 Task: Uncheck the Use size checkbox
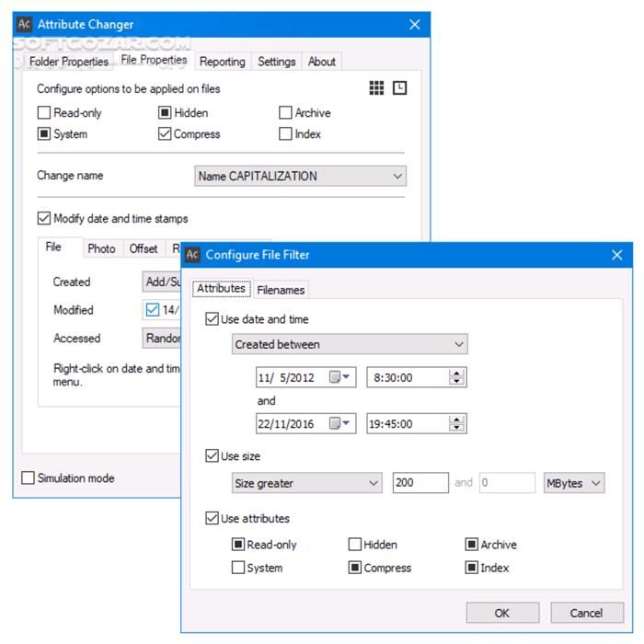click(213, 456)
